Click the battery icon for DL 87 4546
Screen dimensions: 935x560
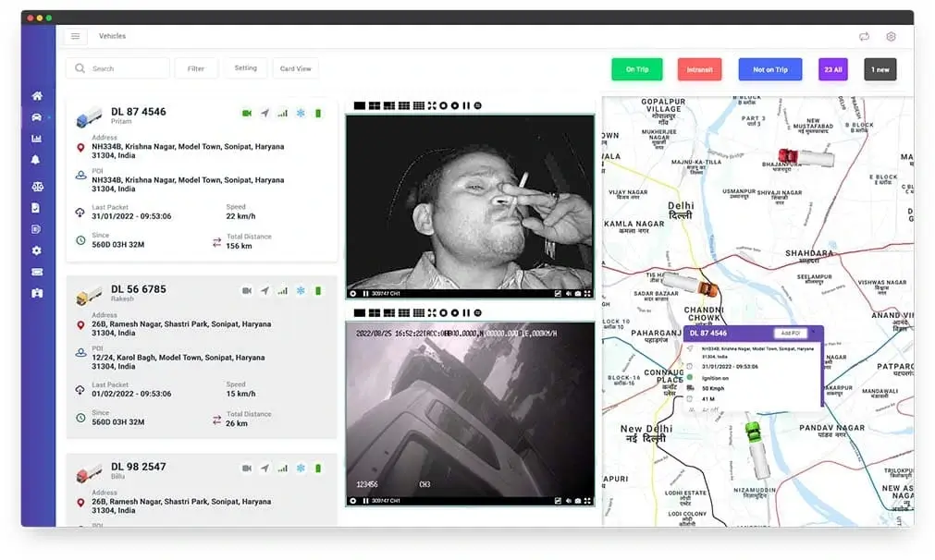[x=318, y=113]
